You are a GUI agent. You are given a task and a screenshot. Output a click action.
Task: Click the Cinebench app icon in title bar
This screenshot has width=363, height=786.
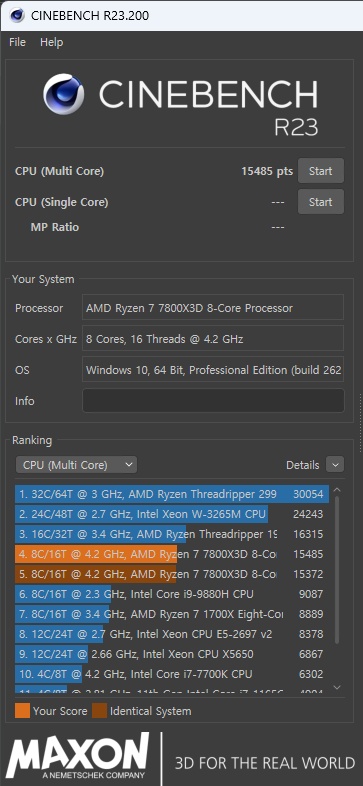click(17, 16)
